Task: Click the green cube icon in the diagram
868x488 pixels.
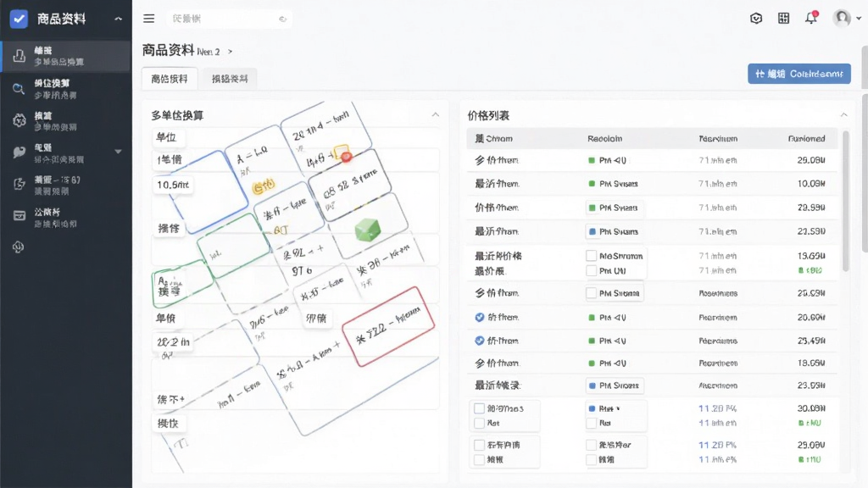Action: [x=368, y=229]
